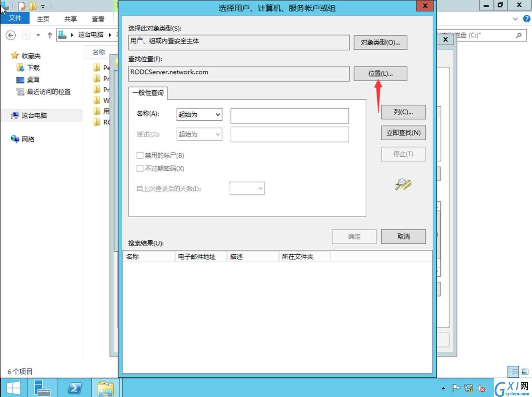The image size is (532, 397).
Task: Close the background properties dialog X
Action: (445, 39)
